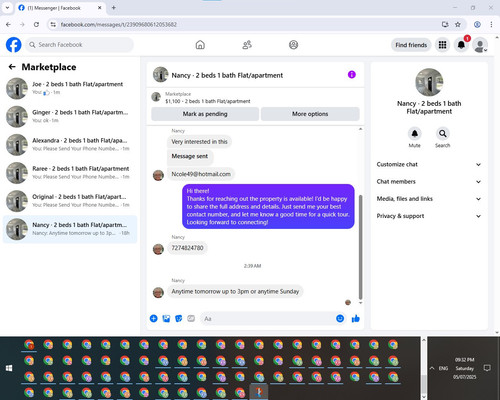The height and width of the screenshot is (400, 500).
Task: Mute the conversation using the bell icon
Action: coord(415,134)
